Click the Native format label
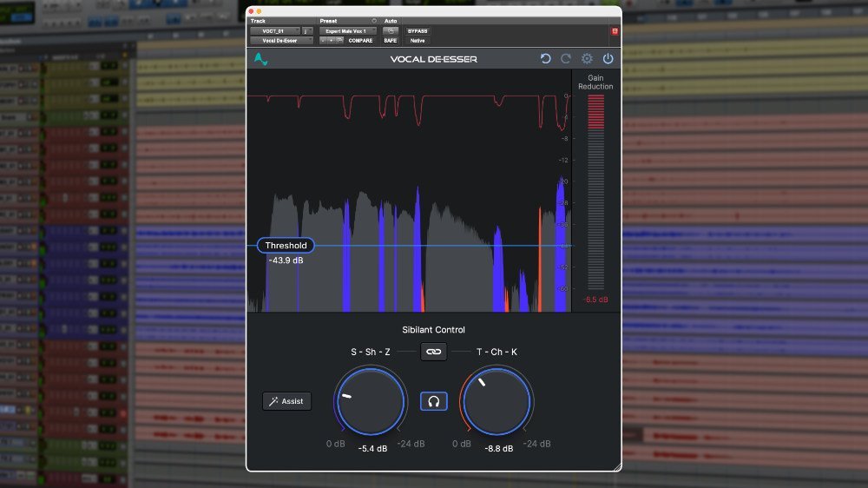Image resolution: width=868 pixels, height=488 pixels. [x=418, y=41]
